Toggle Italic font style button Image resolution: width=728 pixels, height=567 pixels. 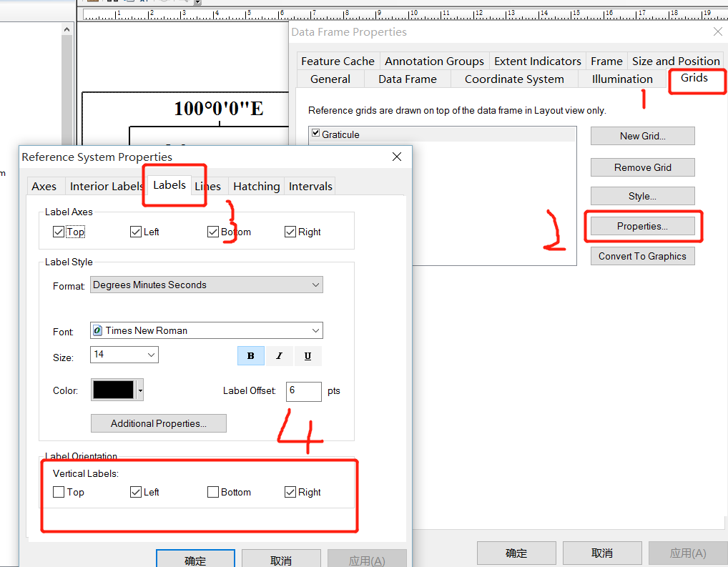point(279,355)
